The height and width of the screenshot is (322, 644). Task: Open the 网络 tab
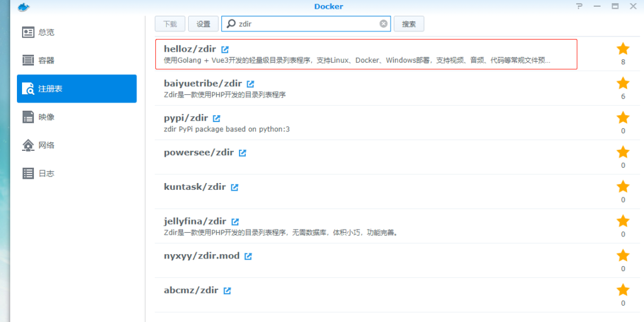(x=77, y=145)
